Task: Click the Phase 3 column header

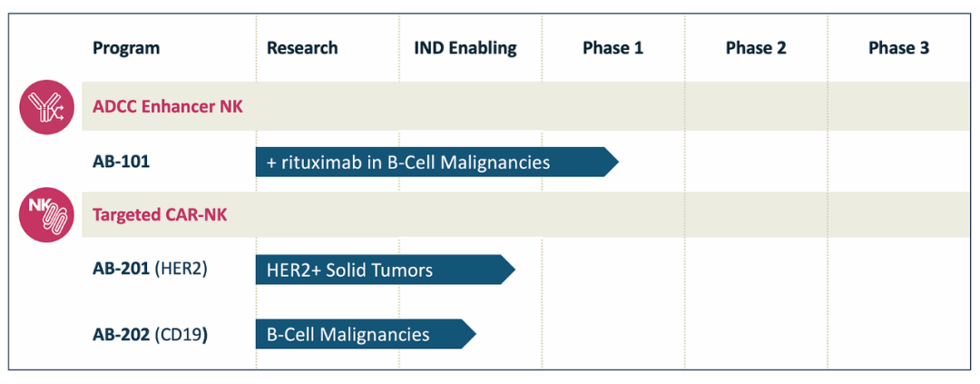Action: click(x=898, y=47)
